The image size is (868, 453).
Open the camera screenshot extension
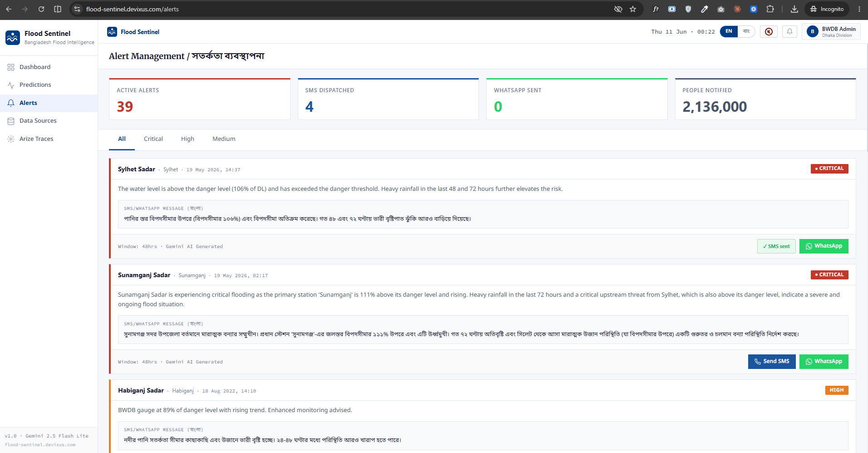point(721,9)
